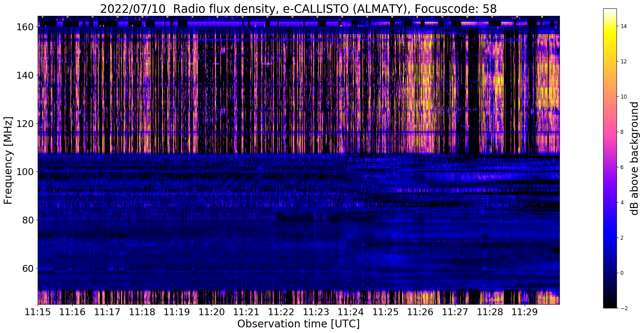Click the colorbar tick label 12

click(623, 61)
